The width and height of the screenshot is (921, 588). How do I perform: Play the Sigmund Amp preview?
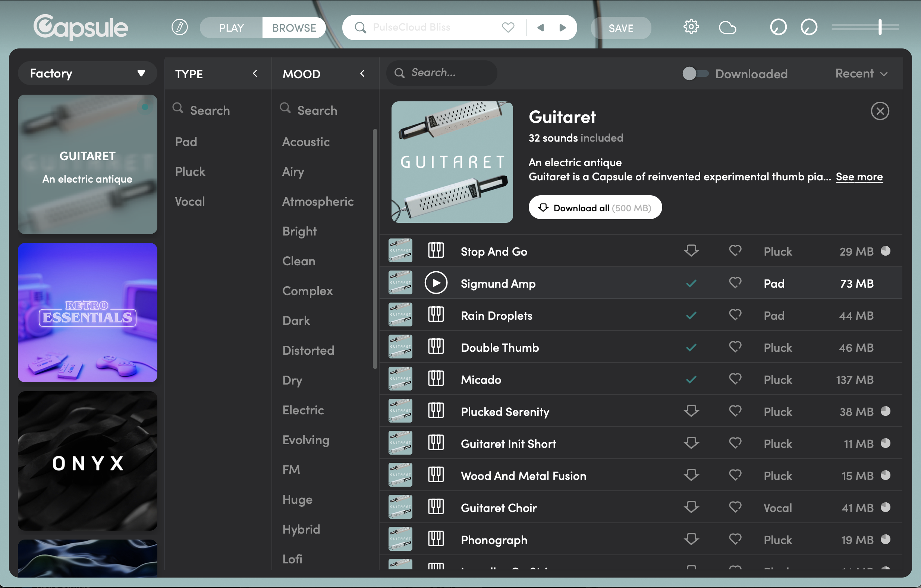(x=436, y=283)
